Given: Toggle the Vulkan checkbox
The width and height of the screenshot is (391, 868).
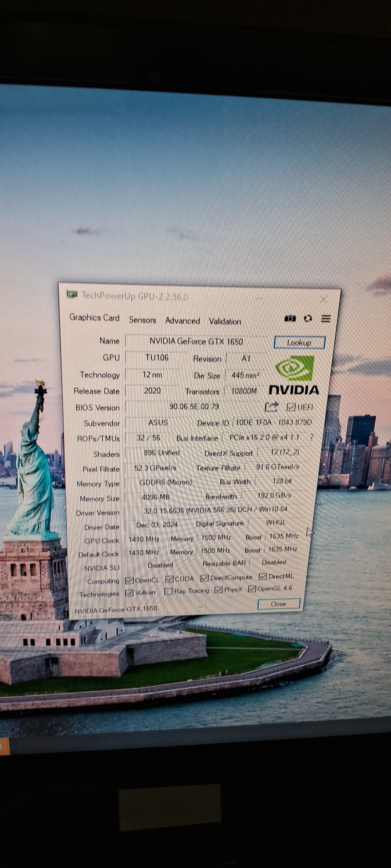Looking at the screenshot, I should [x=129, y=593].
